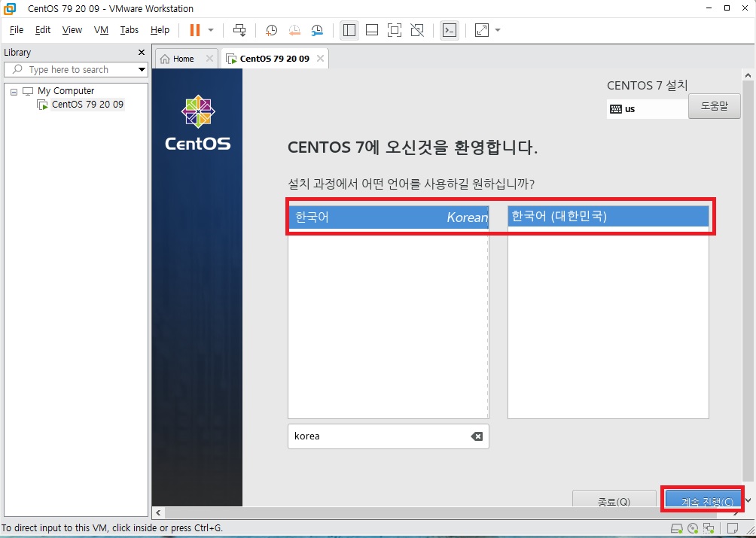Click the vertical scrollbar up arrow
This screenshot has width=756, height=538.
748,75
